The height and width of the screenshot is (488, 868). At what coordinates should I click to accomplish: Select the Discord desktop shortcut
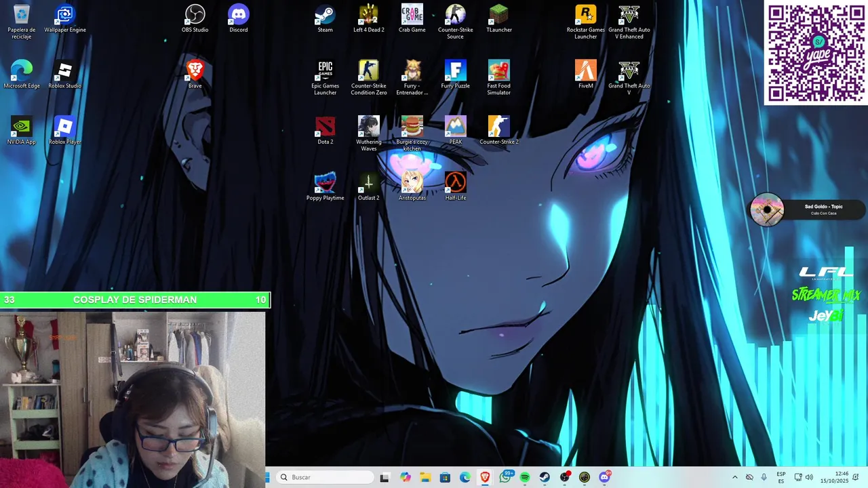tap(239, 19)
